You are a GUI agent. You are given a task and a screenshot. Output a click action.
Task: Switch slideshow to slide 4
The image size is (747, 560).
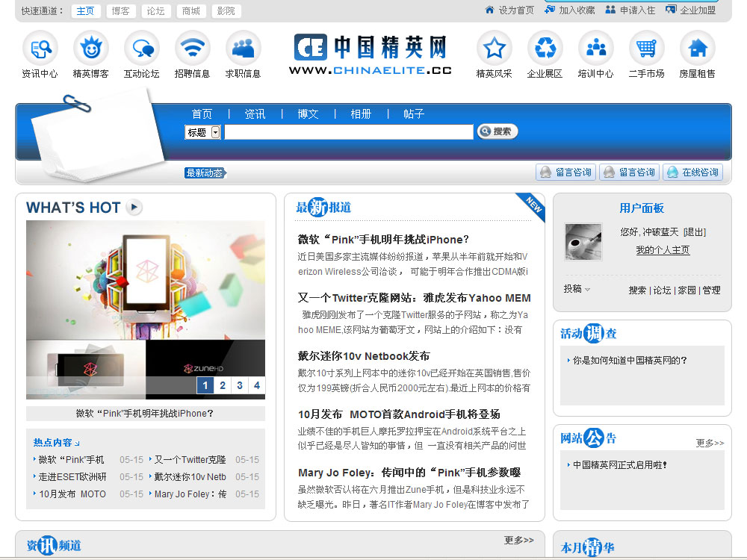[257, 385]
